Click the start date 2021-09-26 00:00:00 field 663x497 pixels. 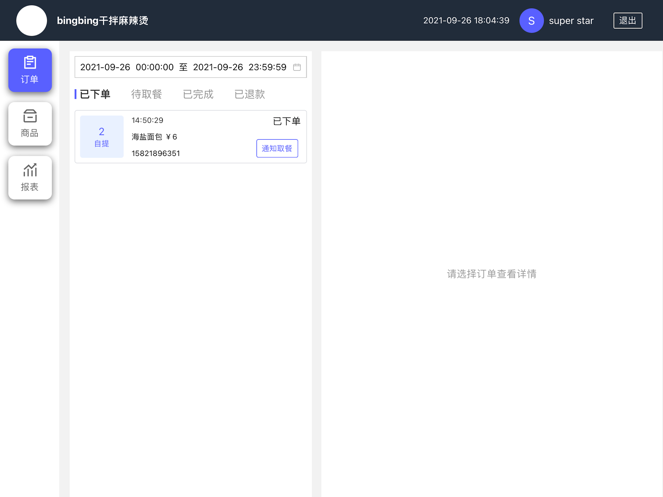click(126, 67)
